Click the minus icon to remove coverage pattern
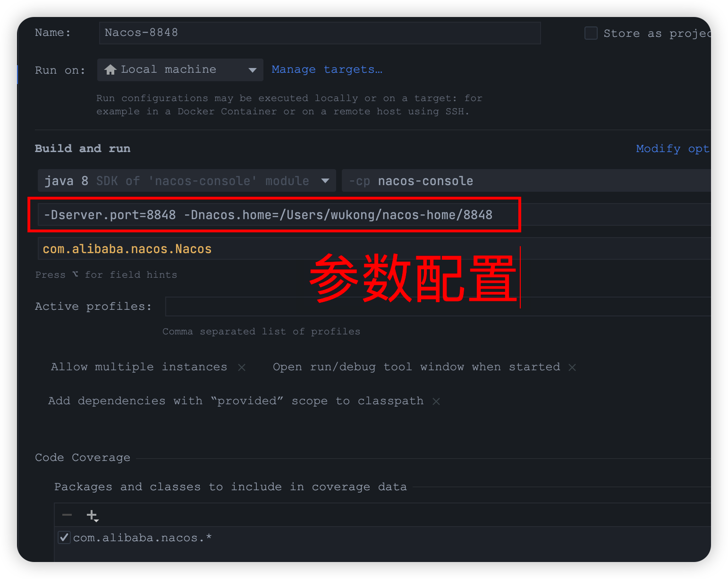The height and width of the screenshot is (579, 728). [67, 515]
